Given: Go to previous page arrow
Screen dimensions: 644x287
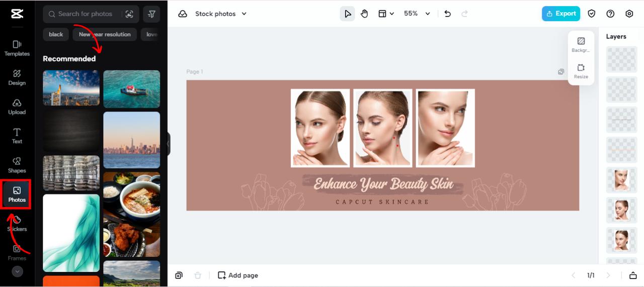Looking at the screenshot, I should (573, 275).
